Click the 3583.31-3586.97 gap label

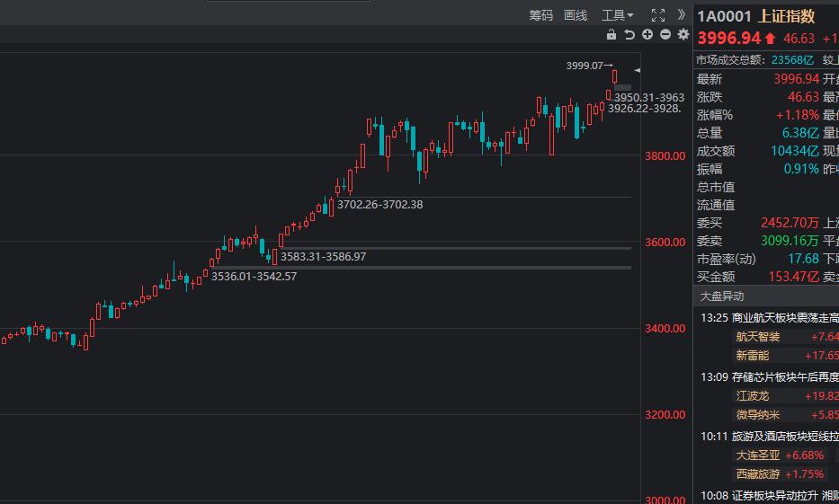pos(323,257)
